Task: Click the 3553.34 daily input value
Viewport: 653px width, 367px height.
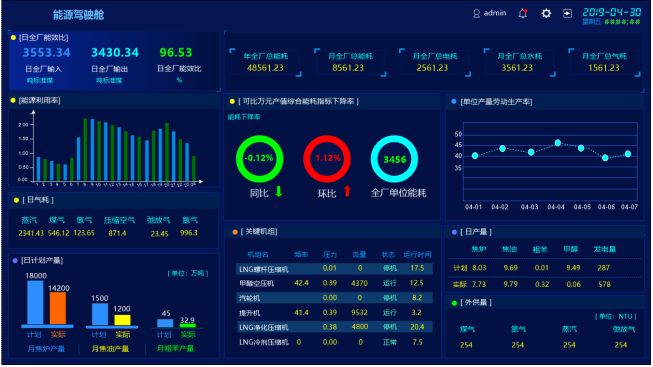Action: pyautogui.click(x=46, y=52)
